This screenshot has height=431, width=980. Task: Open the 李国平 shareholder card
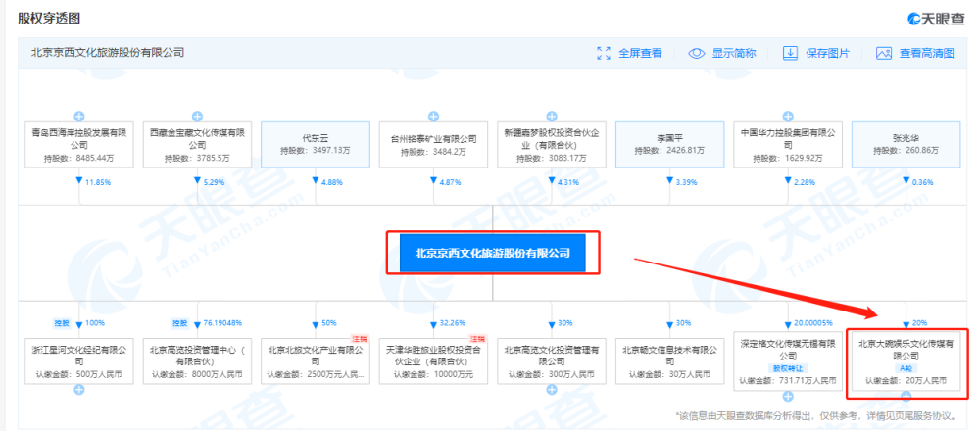669,145
